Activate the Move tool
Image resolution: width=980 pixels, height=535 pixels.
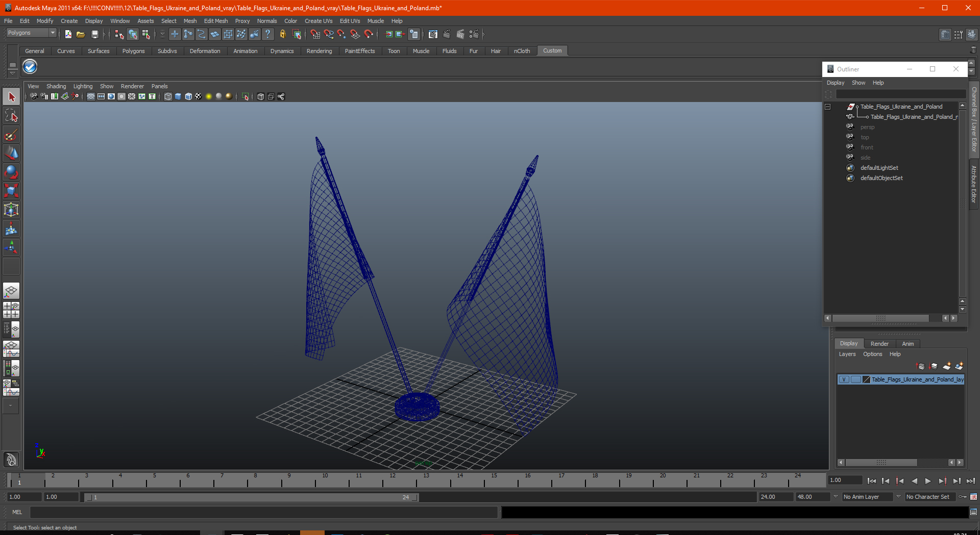(11, 153)
